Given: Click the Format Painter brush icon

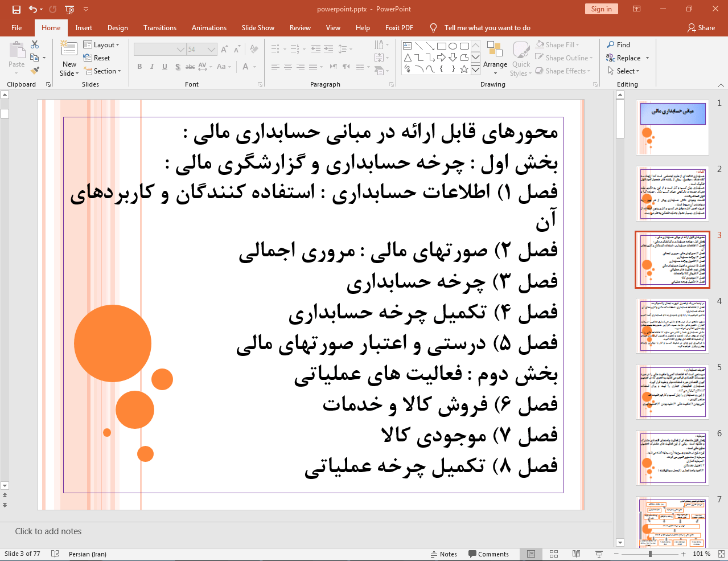Looking at the screenshot, I should [x=35, y=71].
